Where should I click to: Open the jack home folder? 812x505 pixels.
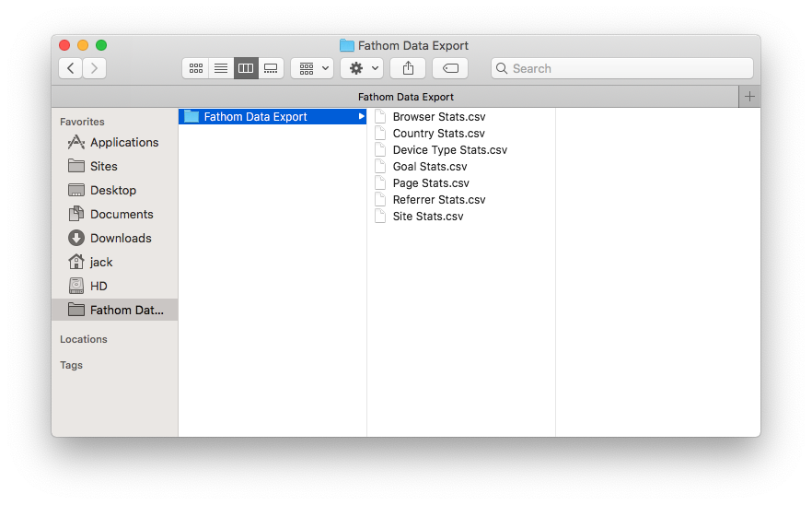point(114,262)
